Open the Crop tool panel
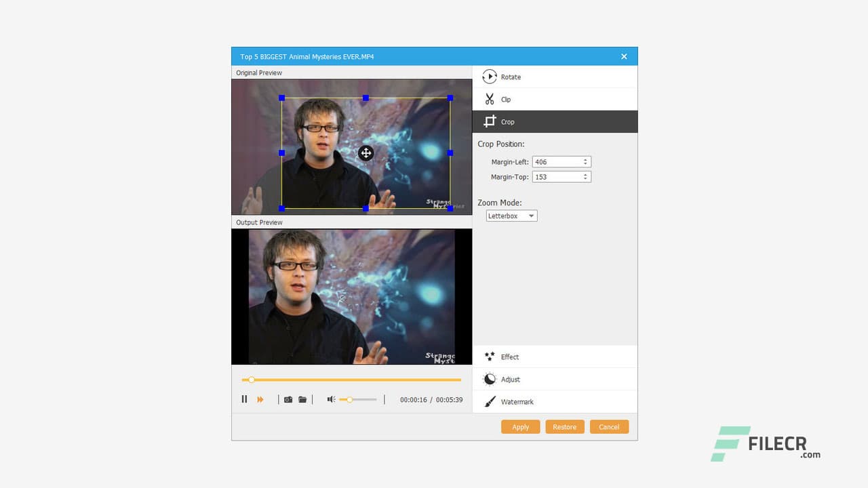Screen dimensions: 868x488 pos(507,121)
